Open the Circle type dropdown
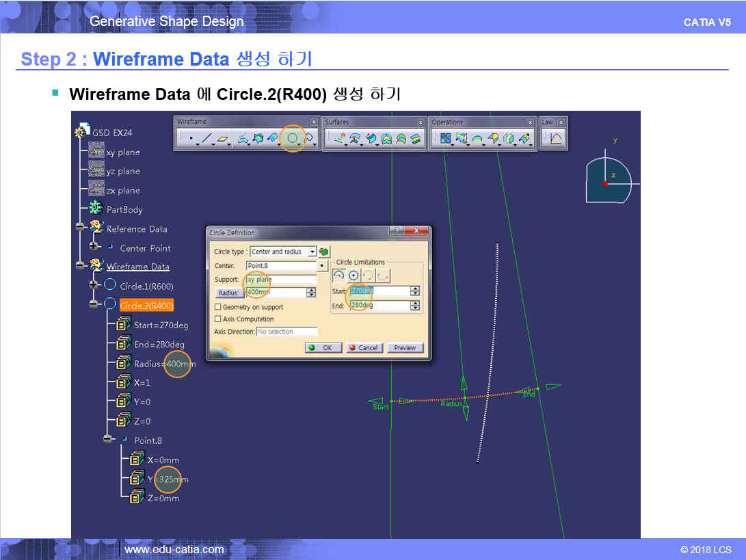This screenshot has height=560, width=746. 312,252
